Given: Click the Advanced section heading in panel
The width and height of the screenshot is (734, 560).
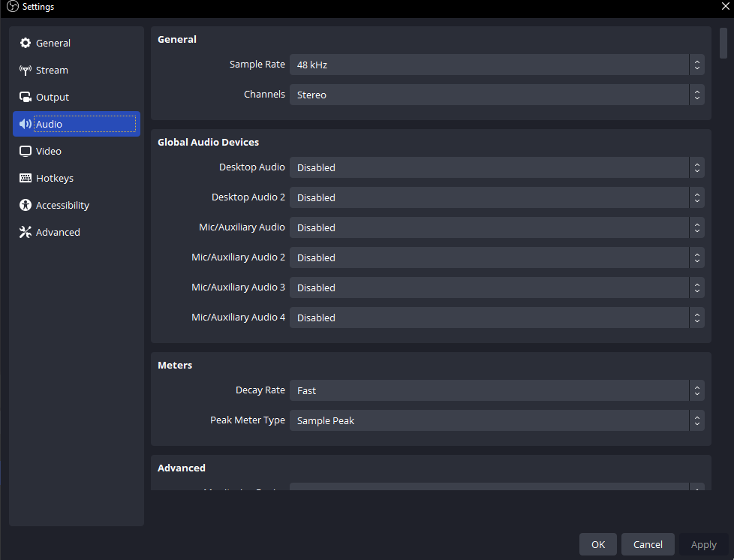Looking at the screenshot, I should tap(182, 468).
